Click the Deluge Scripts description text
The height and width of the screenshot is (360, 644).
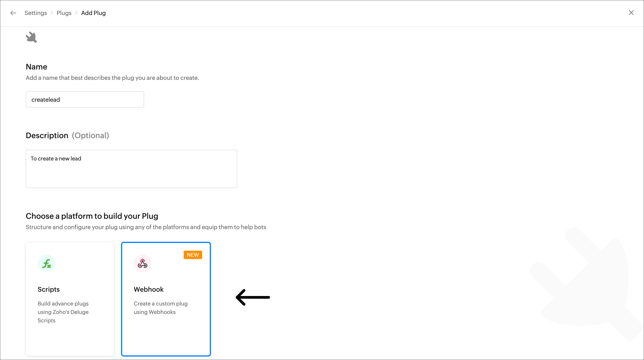coord(63,312)
